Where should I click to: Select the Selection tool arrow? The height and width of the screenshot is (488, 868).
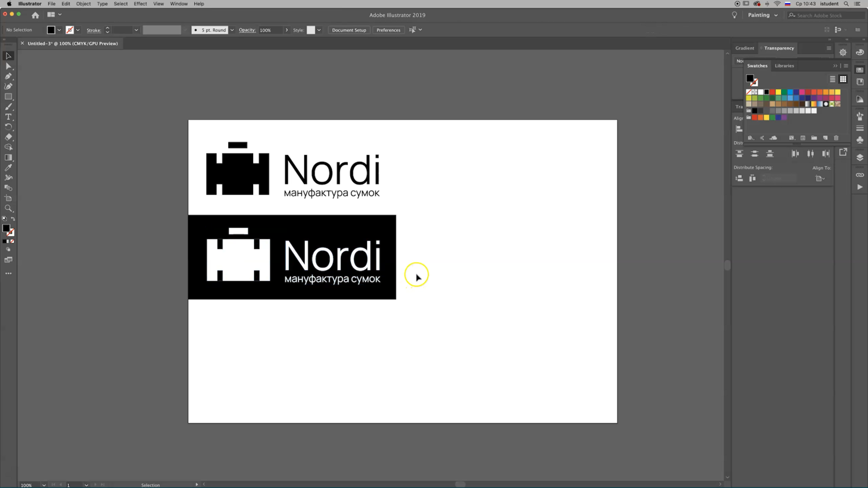(8, 56)
